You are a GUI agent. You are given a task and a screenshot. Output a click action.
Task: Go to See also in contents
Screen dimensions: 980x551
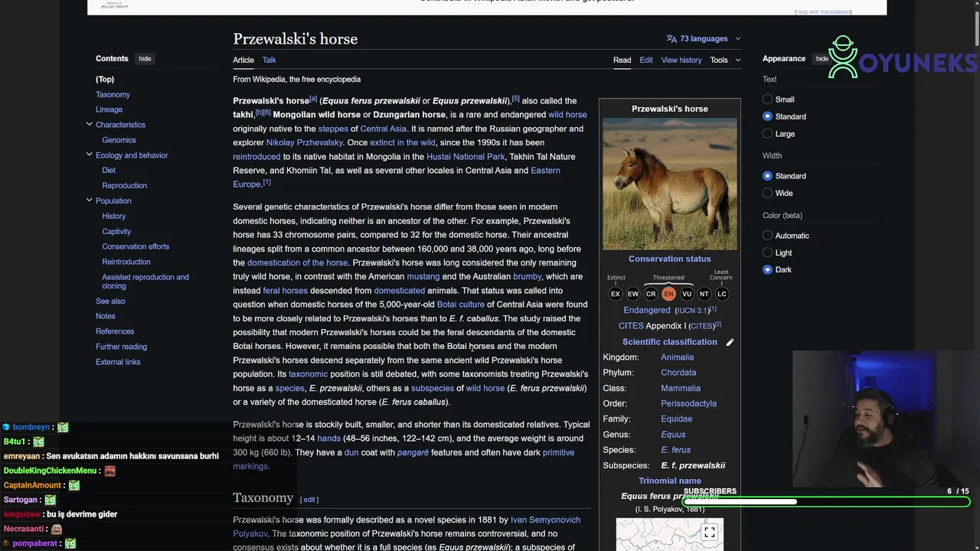tap(110, 301)
